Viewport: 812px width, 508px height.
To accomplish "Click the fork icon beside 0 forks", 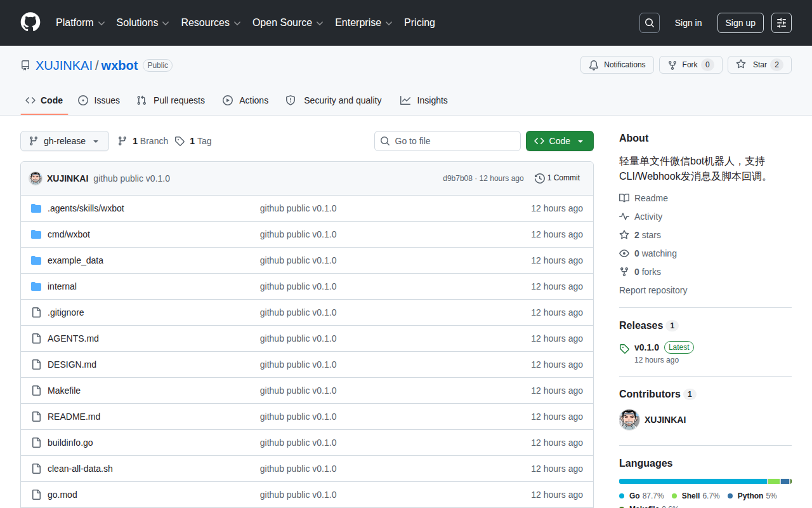I will point(624,272).
